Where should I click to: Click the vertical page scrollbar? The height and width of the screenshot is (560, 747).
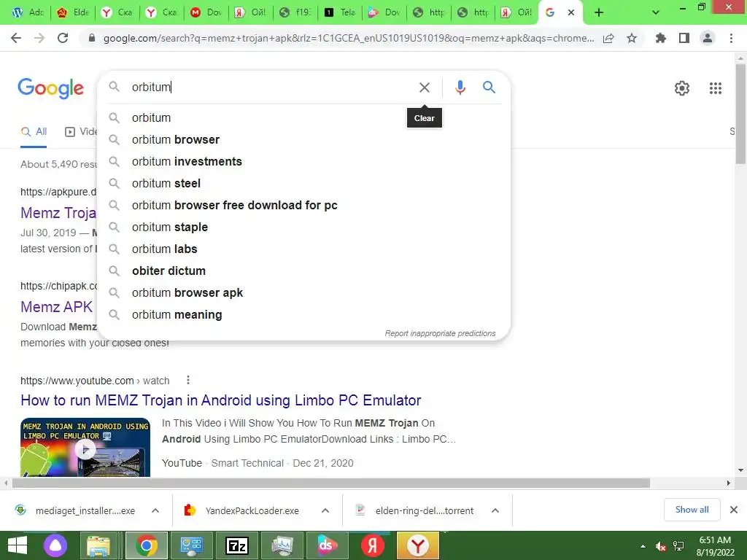740,114
